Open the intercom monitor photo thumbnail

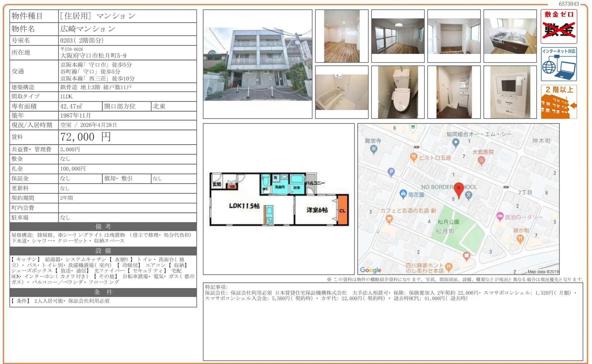[510, 92]
